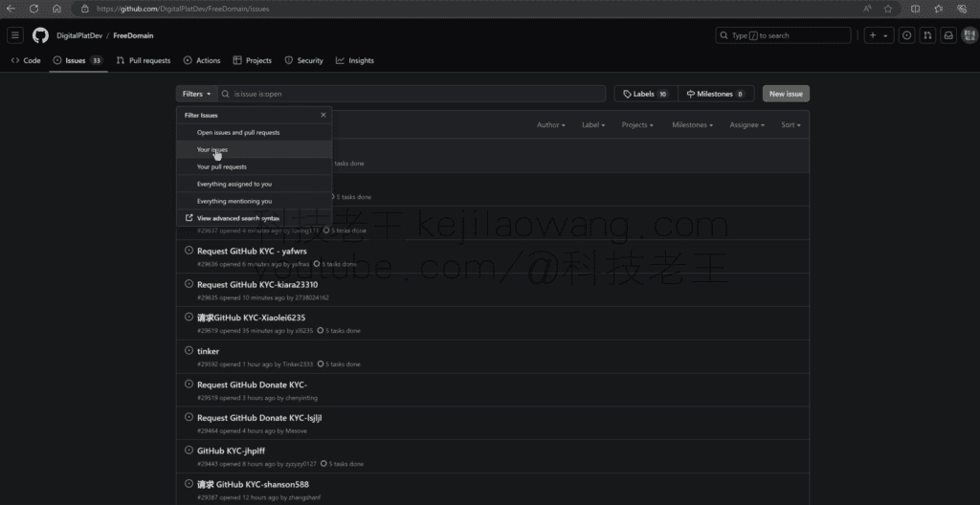Viewport: 980px width, 505px height.
Task: Go to browser home icon
Action: click(x=56, y=9)
